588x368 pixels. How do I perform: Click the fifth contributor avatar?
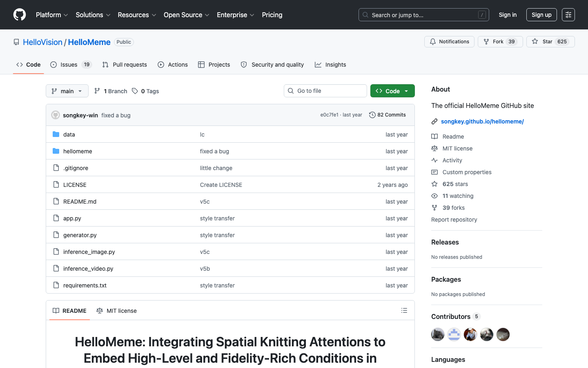pyautogui.click(x=503, y=334)
